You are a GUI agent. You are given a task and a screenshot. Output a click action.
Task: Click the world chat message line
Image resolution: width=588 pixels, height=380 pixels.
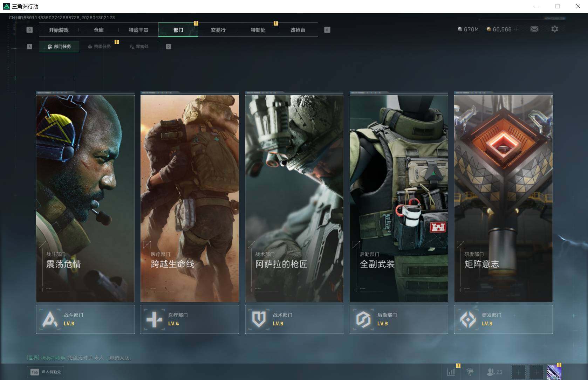[x=79, y=358]
